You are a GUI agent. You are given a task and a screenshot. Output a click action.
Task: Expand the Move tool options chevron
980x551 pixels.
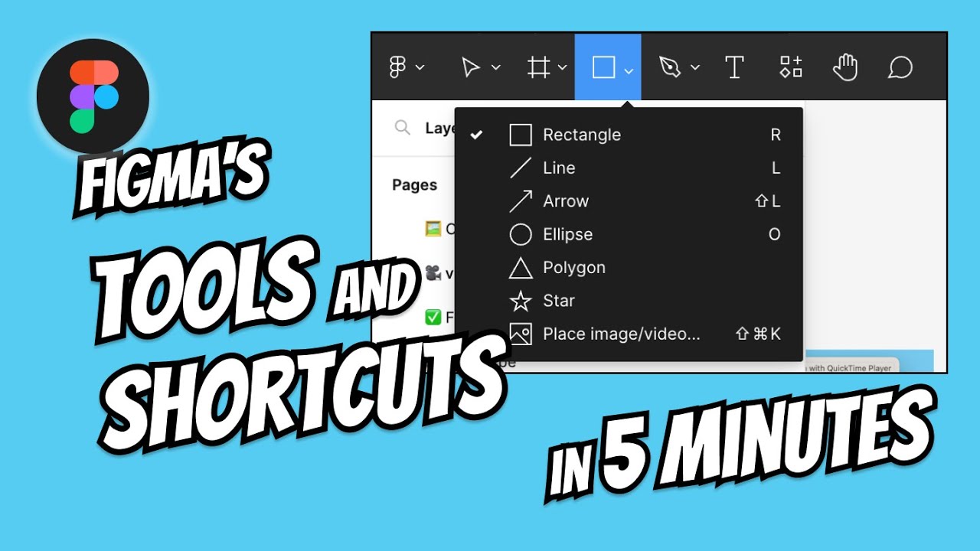click(495, 68)
